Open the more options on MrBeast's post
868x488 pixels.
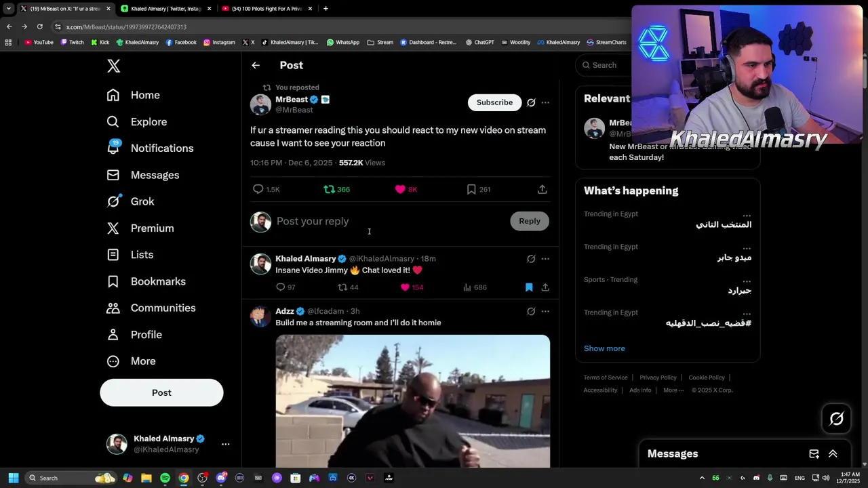coord(545,103)
